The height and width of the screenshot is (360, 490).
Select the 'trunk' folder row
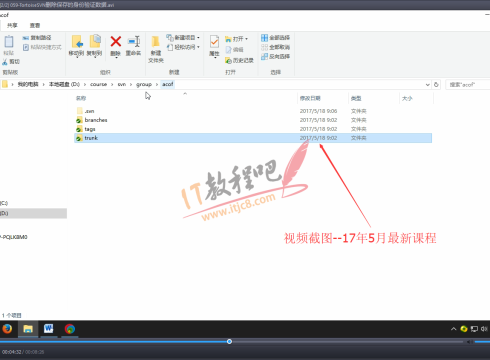(x=253, y=138)
